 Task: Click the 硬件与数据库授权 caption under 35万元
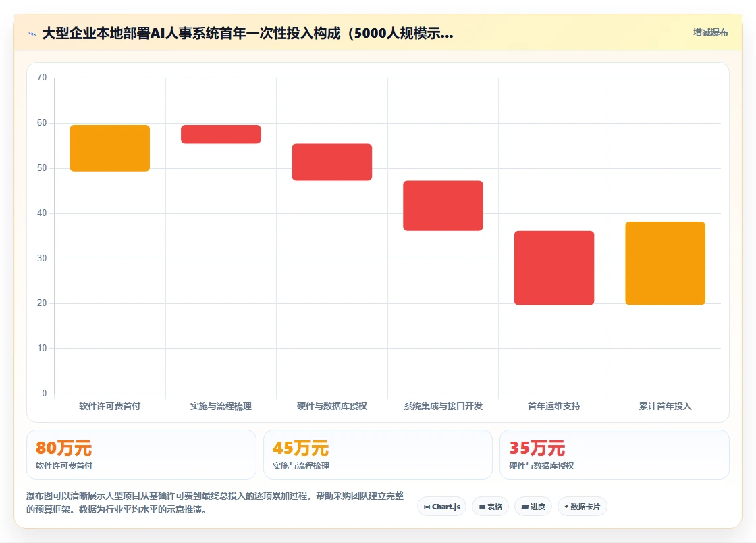point(541,466)
